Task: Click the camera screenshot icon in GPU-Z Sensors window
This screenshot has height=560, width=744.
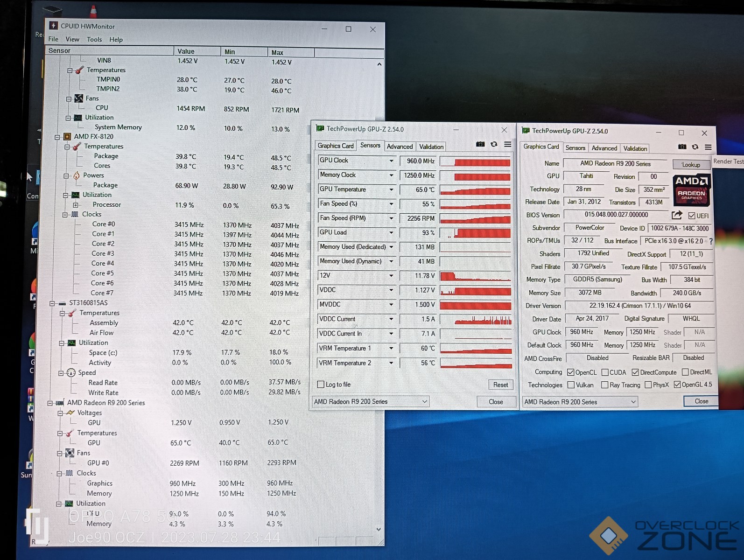Action: tap(480, 144)
